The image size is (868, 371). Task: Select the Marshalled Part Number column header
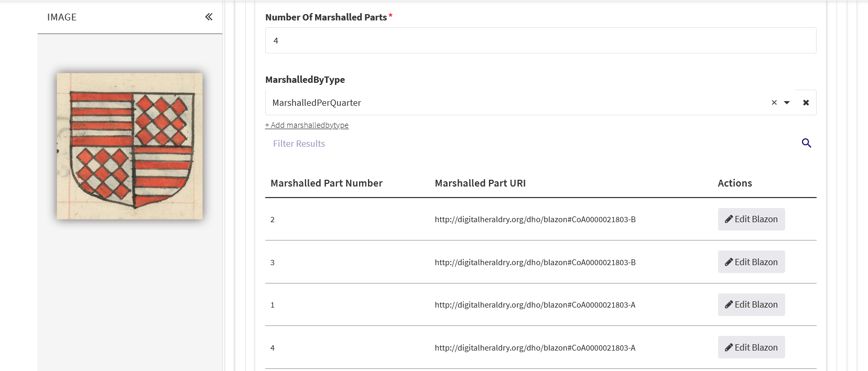(x=327, y=183)
